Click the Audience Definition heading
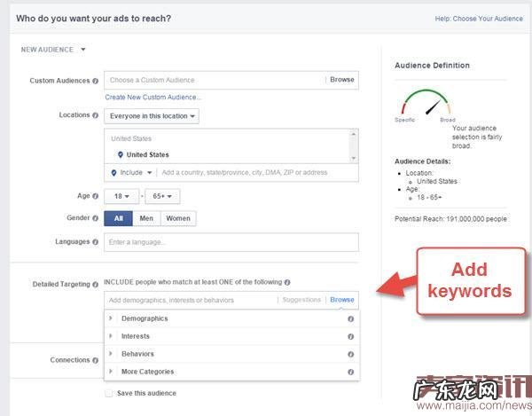This screenshot has height=416, width=532. [433, 66]
